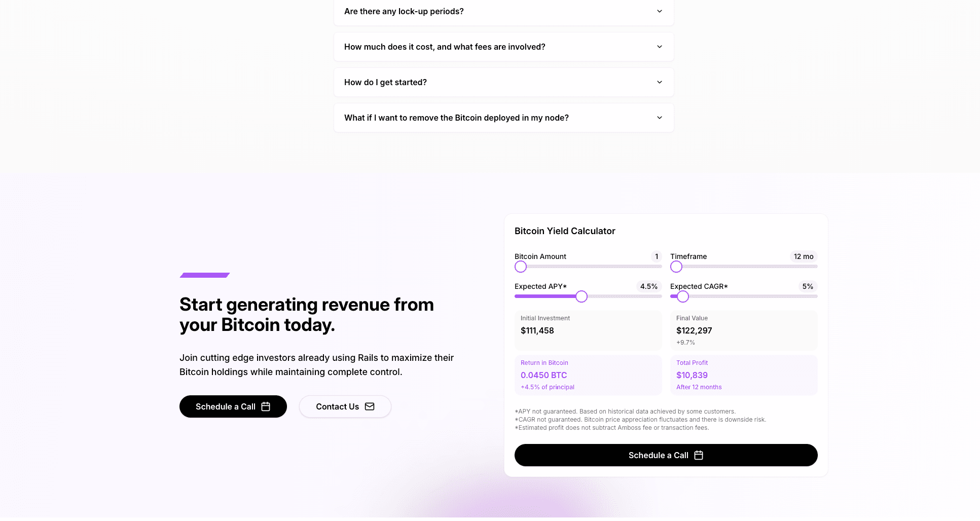Expand 'Are there any lock-up periods?'
This screenshot has width=980, height=521.
tap(503, 11)
